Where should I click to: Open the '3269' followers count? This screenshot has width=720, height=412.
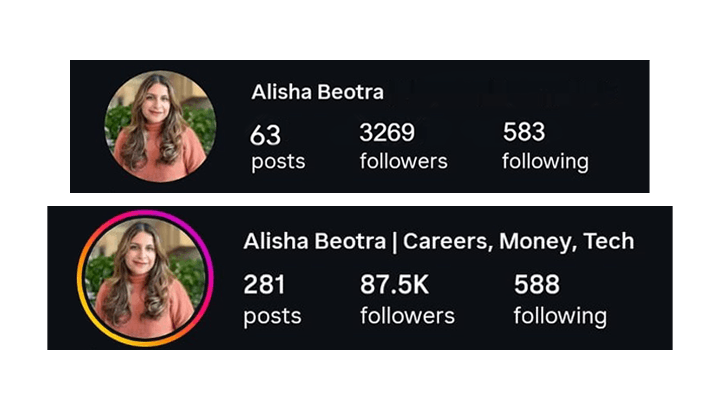[387, 132]
